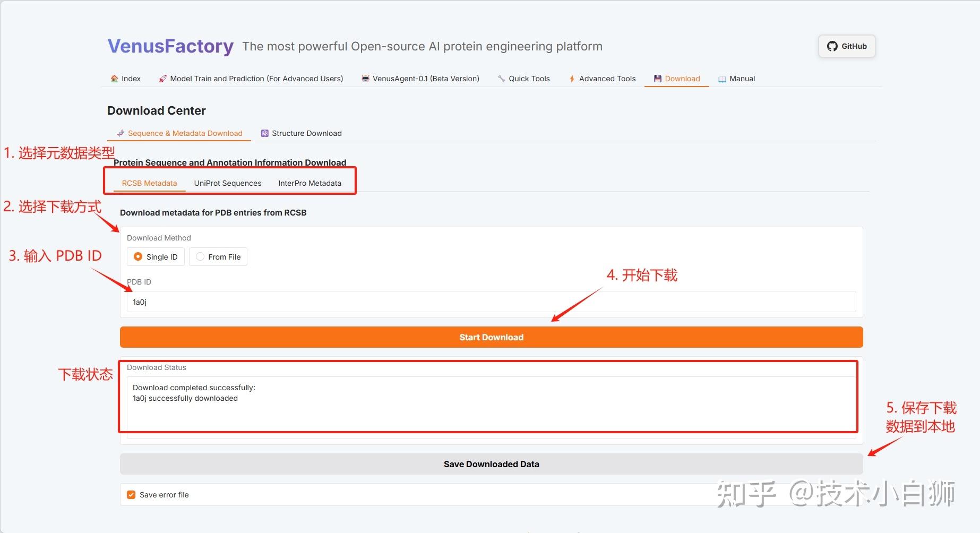Click the Start Download button

pyautogui.click(x=491, y=337)
